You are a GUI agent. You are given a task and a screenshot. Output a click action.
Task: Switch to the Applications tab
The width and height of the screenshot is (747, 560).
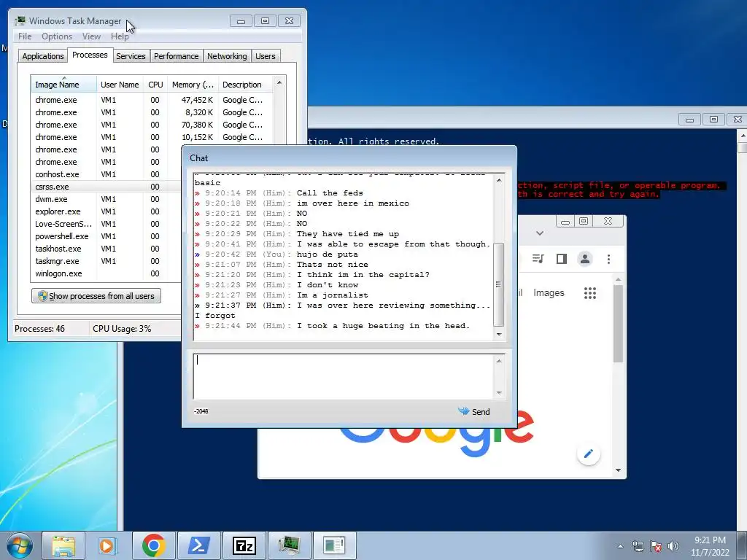coord(42,55)
